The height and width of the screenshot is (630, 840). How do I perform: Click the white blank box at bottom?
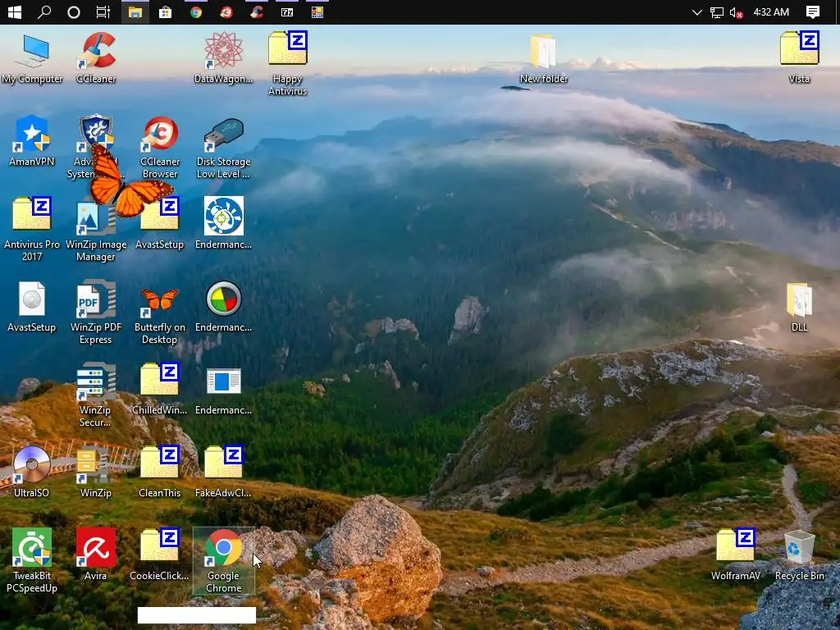point(197,615)
